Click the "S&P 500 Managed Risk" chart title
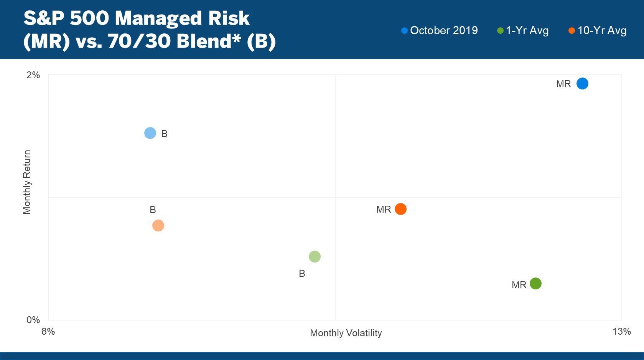The height and width of the screenshot is (360, 644). pyautogui.click(x=137, y=18)
